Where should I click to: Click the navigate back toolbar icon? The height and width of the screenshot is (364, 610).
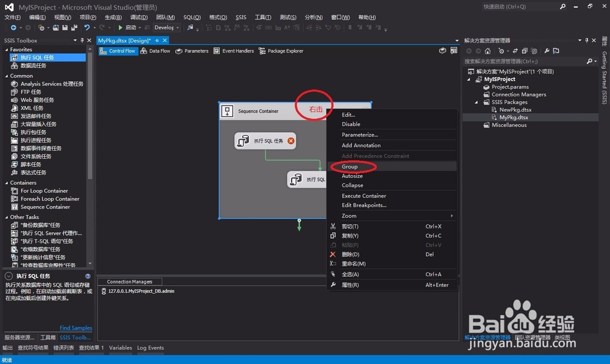[13, 27]
